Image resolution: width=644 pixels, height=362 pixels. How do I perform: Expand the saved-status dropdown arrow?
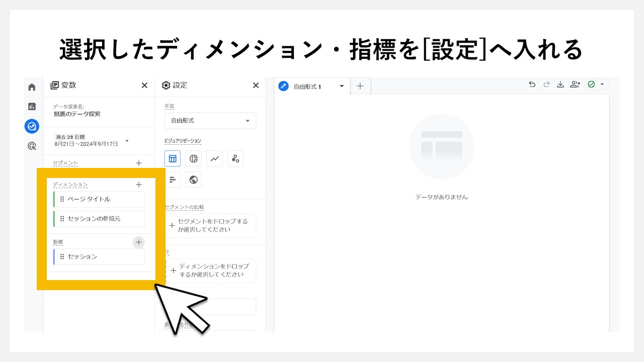point(602,85)
